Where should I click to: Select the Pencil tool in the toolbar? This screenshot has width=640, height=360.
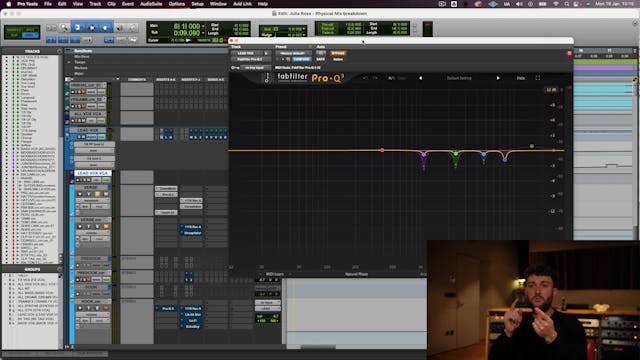[x=132, y=28]
